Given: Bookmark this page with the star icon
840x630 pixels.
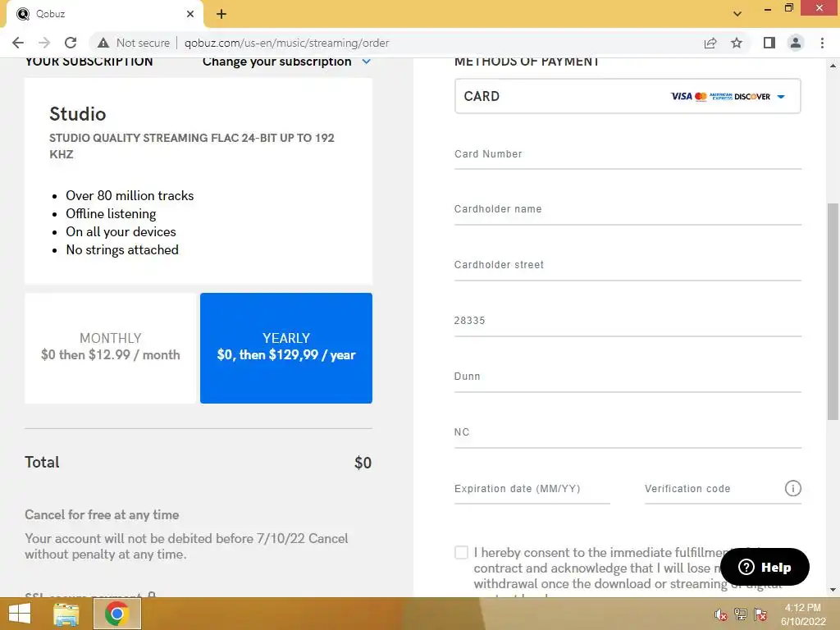Looking at the screenshot, I should point(737,43).
